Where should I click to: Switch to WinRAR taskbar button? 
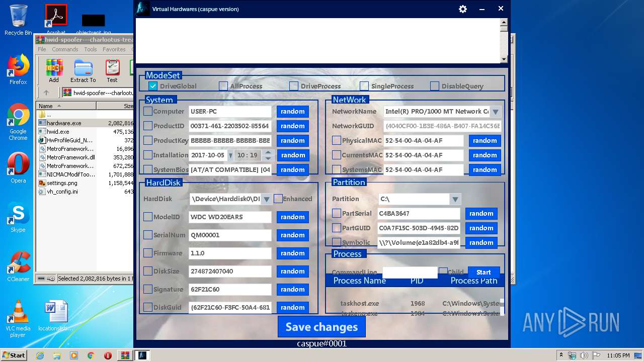125,355
